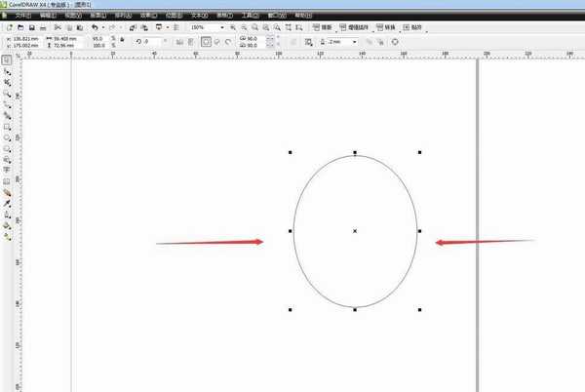Open the 文件 (File) menu
The height and width of the screenshot is (392, 585).
19,17
